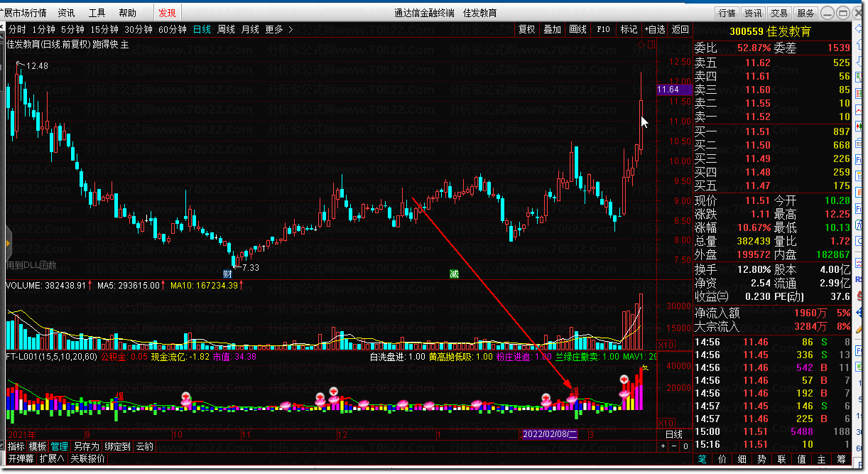This screenshot has width=868, height=474.
Task: Open the 资讯 button at top right
Action: 753,13
